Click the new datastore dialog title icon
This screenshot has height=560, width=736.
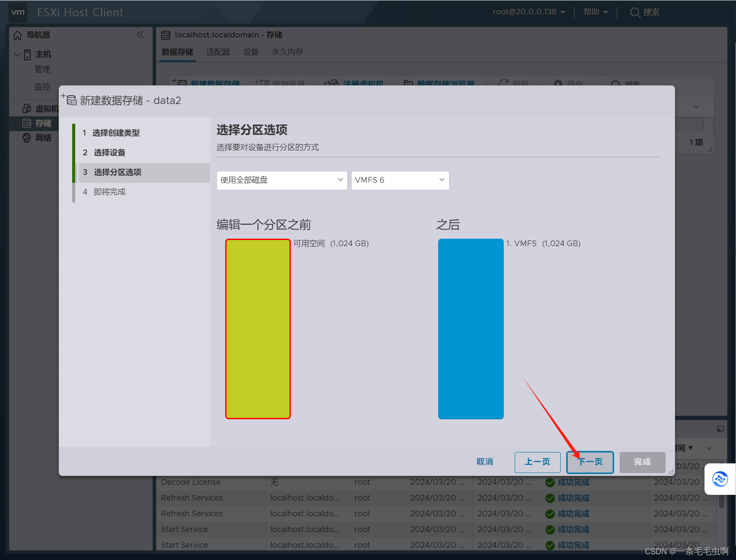(x=70, y=100)
